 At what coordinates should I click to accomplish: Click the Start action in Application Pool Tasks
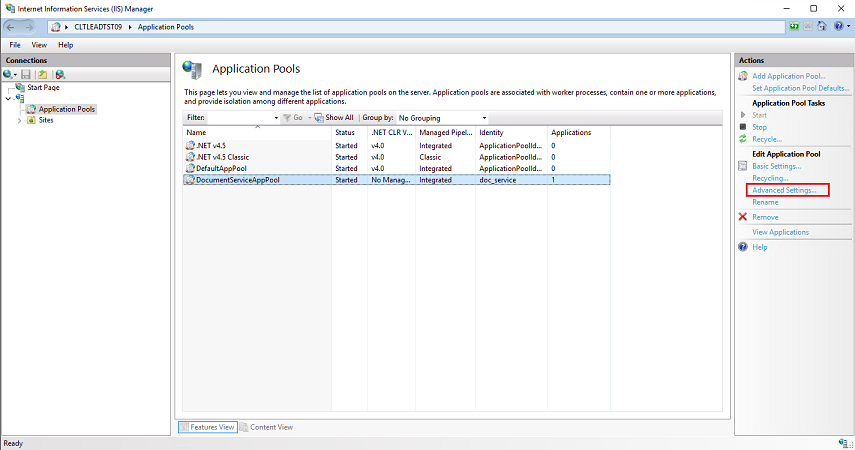click(x=759, y=115)
